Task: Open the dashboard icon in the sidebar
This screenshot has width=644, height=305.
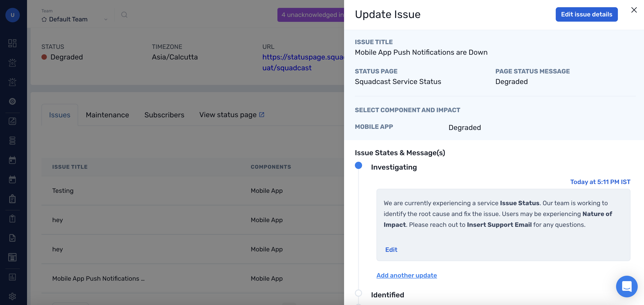Action: tap(12, 43)
